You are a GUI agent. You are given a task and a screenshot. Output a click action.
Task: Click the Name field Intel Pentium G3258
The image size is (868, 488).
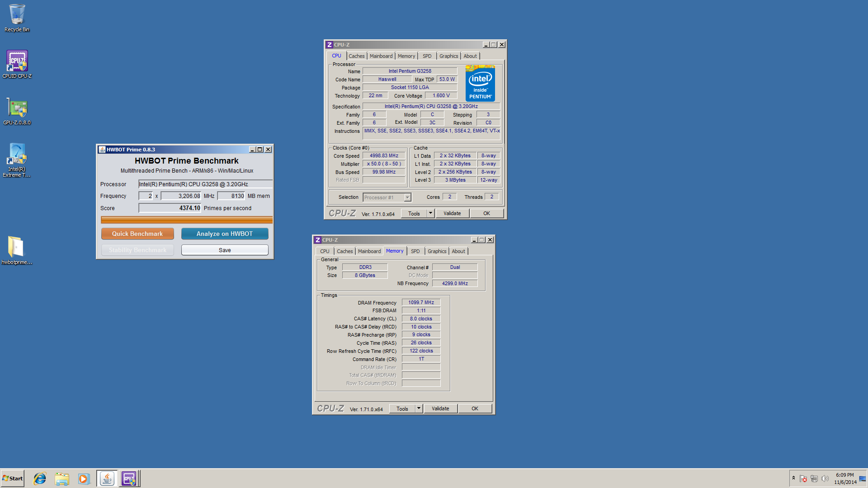click(410, 71)
